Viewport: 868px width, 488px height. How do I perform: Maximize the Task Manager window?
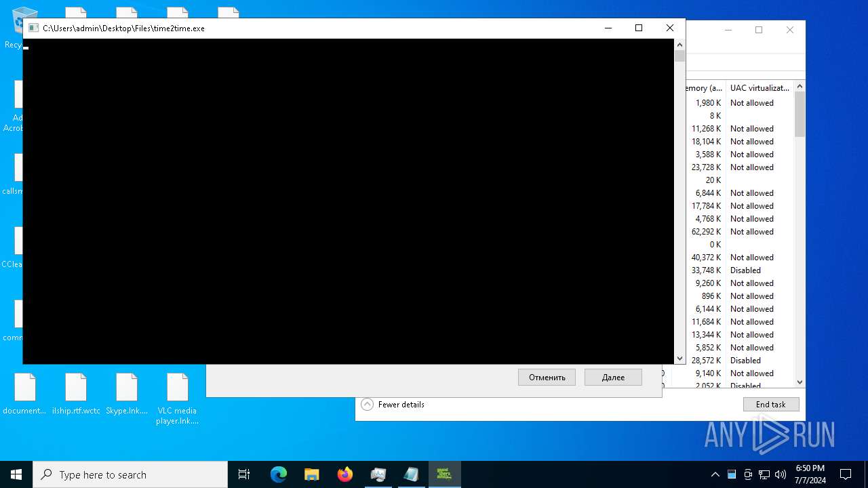pyautogui.click(x=759, y=30)
